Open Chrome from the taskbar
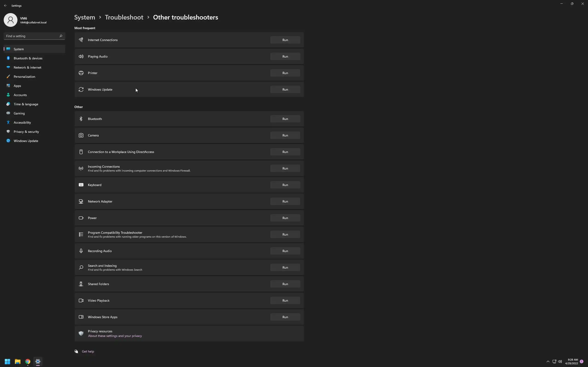The image size is (588, 367). (x=28, y=361)
